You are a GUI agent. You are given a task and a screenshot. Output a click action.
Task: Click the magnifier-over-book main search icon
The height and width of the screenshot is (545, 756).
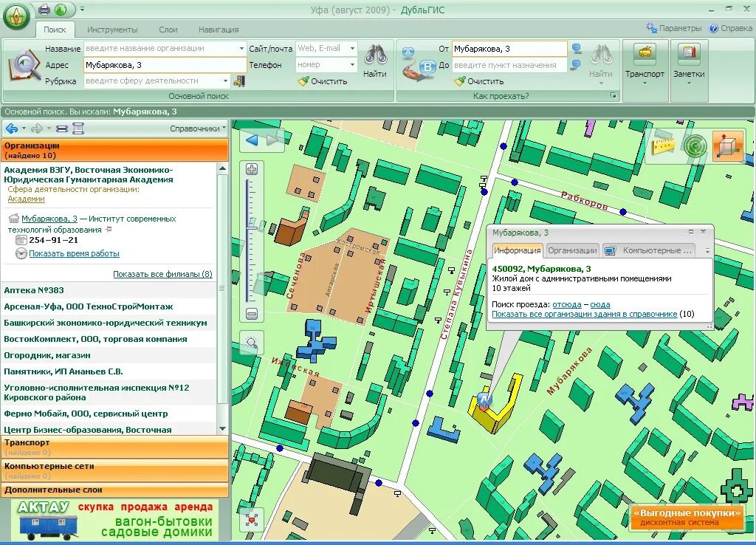24,66
